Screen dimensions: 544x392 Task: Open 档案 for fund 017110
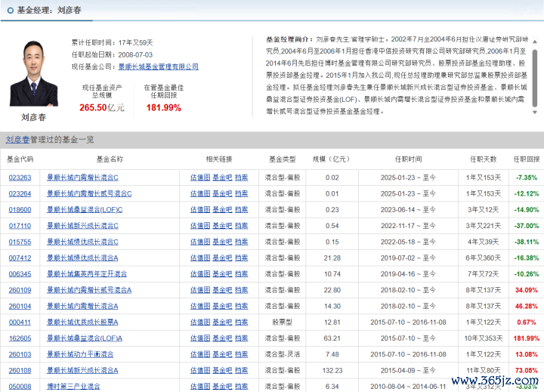tap(242, 226)
